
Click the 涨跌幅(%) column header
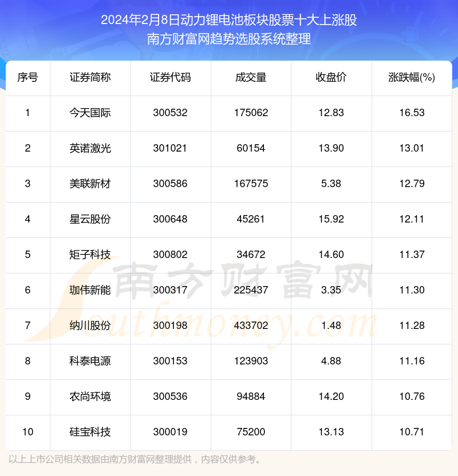(x=412, y=77)
